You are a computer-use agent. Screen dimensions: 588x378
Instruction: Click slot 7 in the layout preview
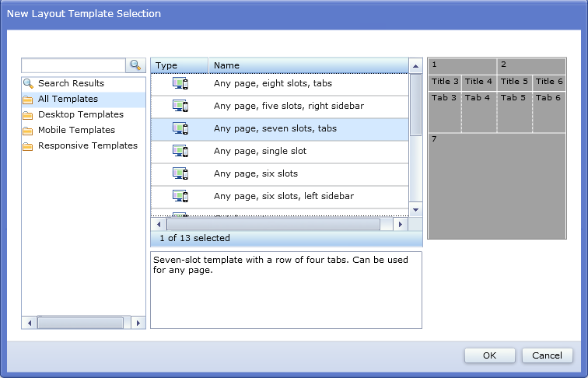point(497,185)
